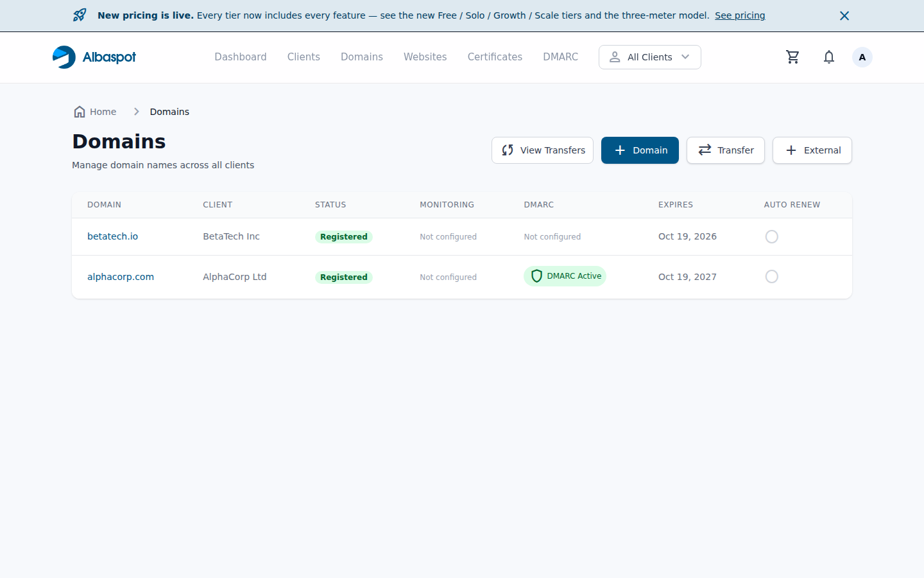This screenshot has width=924, height=578.
Task: Click the AUTO RENEW column header
Action: 792,205
